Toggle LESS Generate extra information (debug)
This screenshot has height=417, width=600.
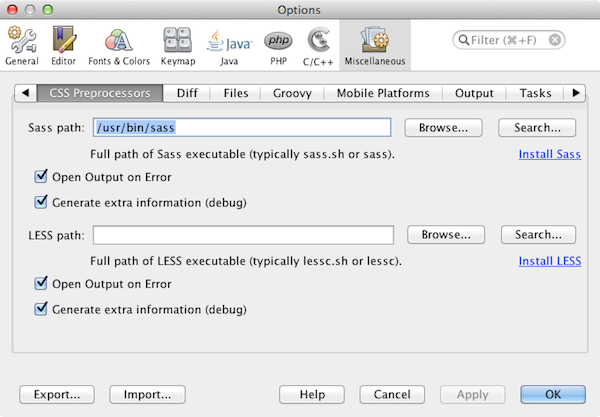pos(41,309)
